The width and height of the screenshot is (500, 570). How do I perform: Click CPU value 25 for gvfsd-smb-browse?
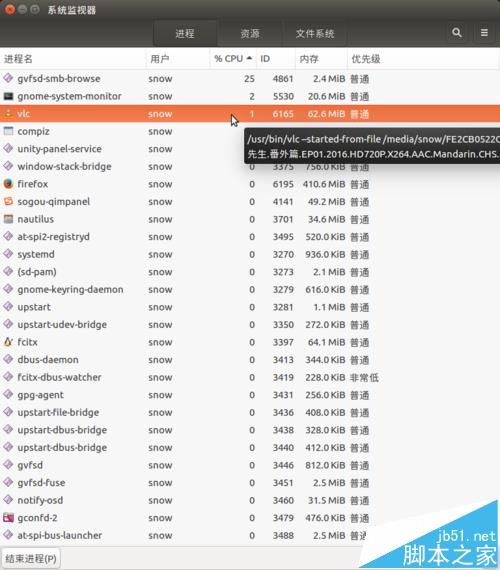tap(249, 79)
